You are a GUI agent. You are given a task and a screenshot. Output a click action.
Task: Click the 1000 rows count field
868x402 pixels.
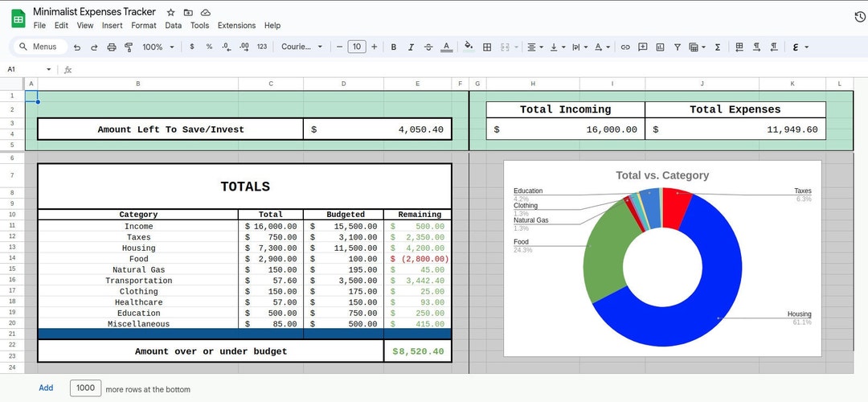coord(86,388)
